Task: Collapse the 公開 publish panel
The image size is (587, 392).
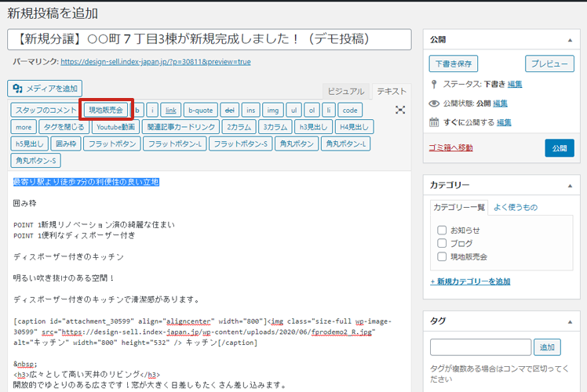Action: [569, 38]
